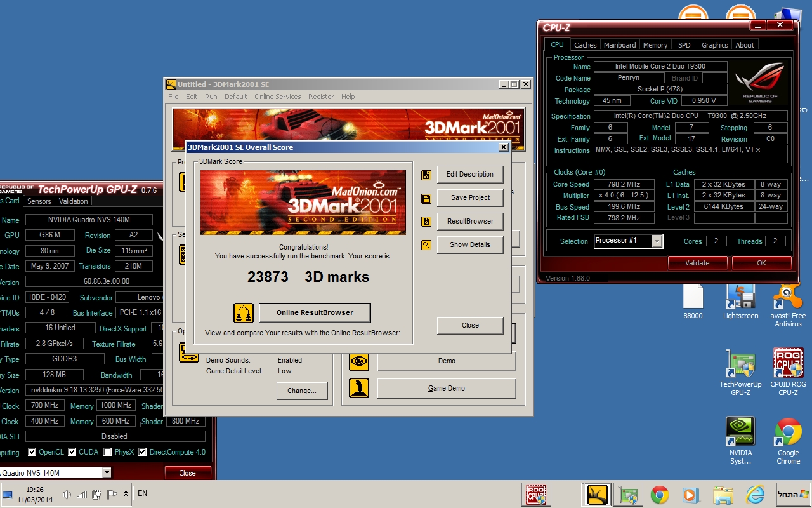Click the Edit Description button
This screenshot has width=812, height=508.
point(470,174)
